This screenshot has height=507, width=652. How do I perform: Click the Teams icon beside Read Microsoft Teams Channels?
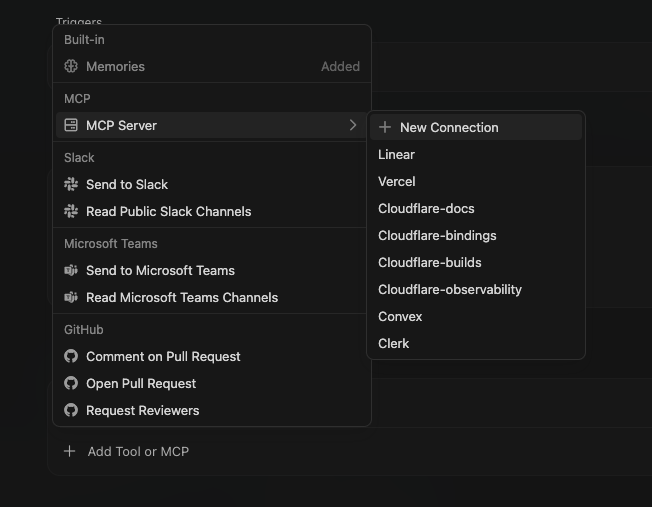coord(71,297)
